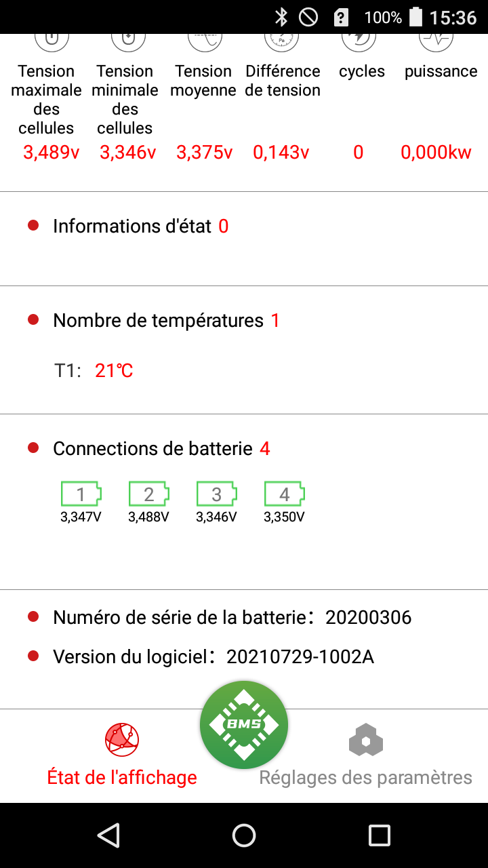The width and height of the screenshot is (488, 868).
Task: Select battery cell 4 icon
Action: pyautogui.click(x=285, y=494)
